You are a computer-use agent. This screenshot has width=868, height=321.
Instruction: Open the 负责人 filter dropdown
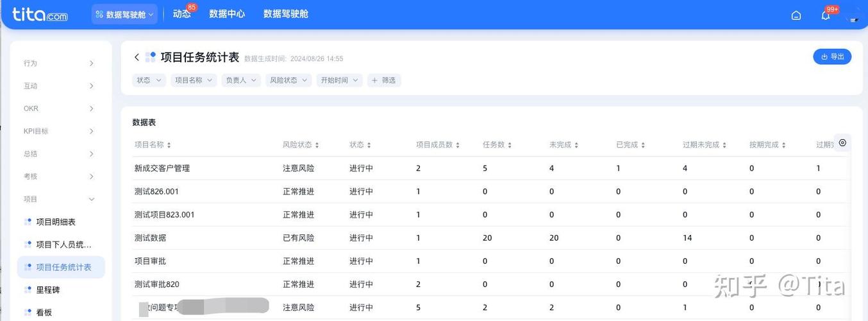(241, 80)
